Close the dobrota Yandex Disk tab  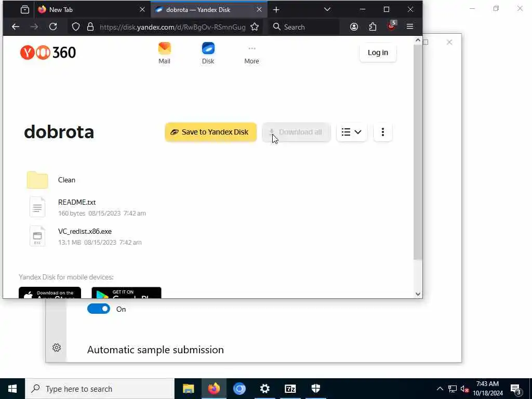point(259,10)
